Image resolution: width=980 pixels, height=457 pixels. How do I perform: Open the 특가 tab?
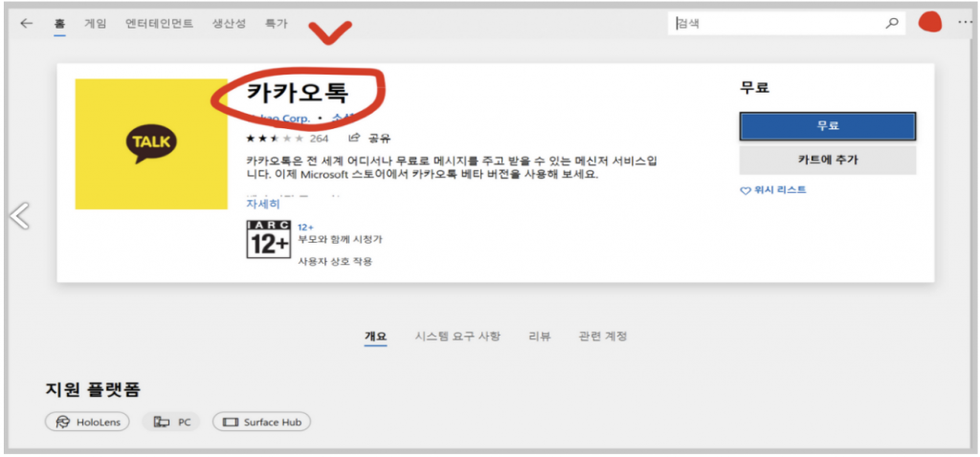277,24
